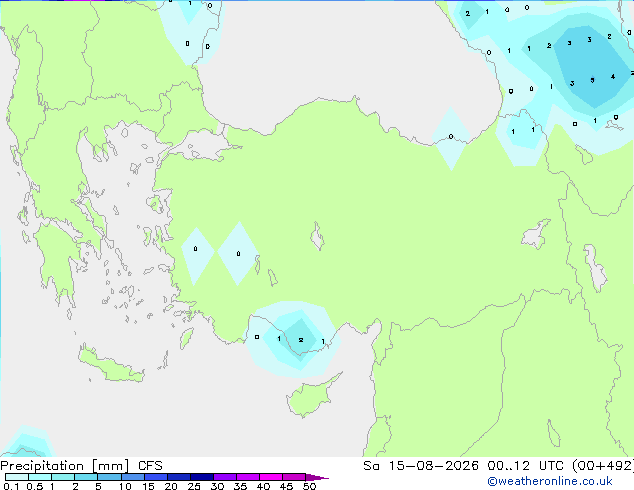
Task: Click the 40–45 mm magenta legend box
Action: (271, 477)
